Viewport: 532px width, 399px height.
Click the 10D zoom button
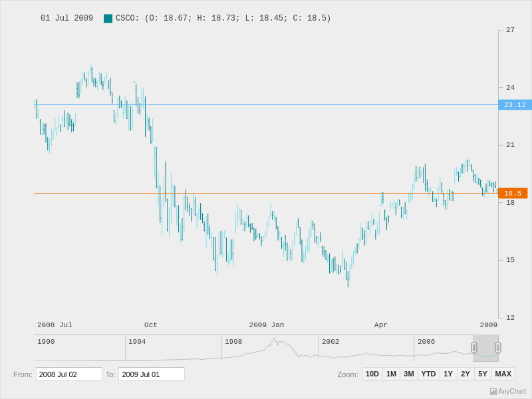click(x=372, y=374)
